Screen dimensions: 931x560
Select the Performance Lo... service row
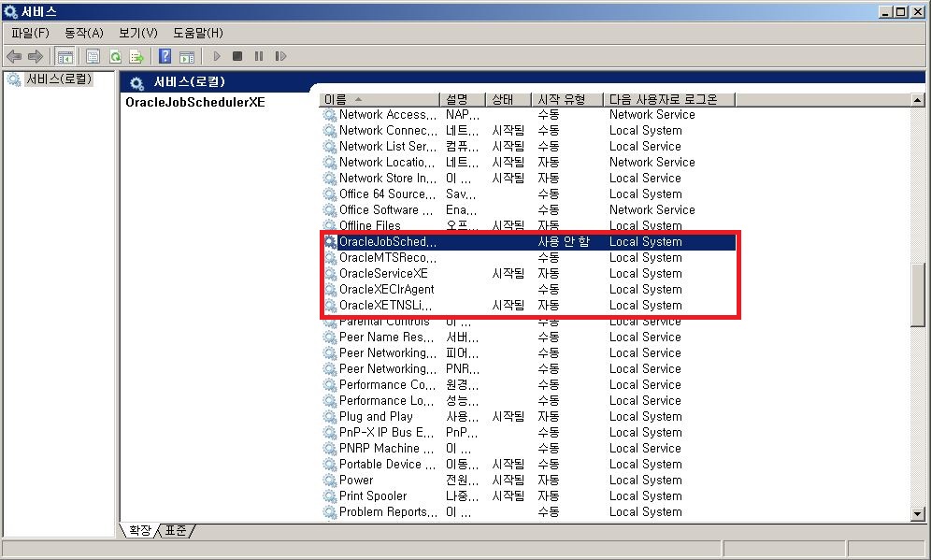528,401
